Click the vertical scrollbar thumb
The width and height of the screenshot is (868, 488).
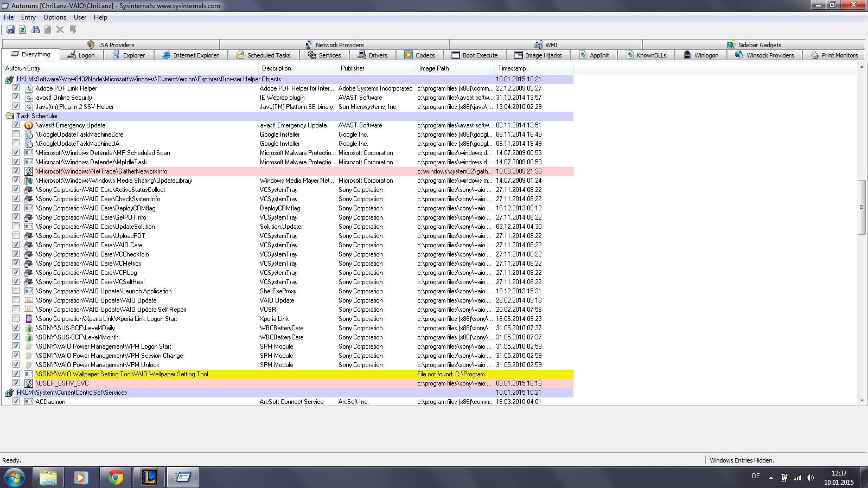pos(861,207)
